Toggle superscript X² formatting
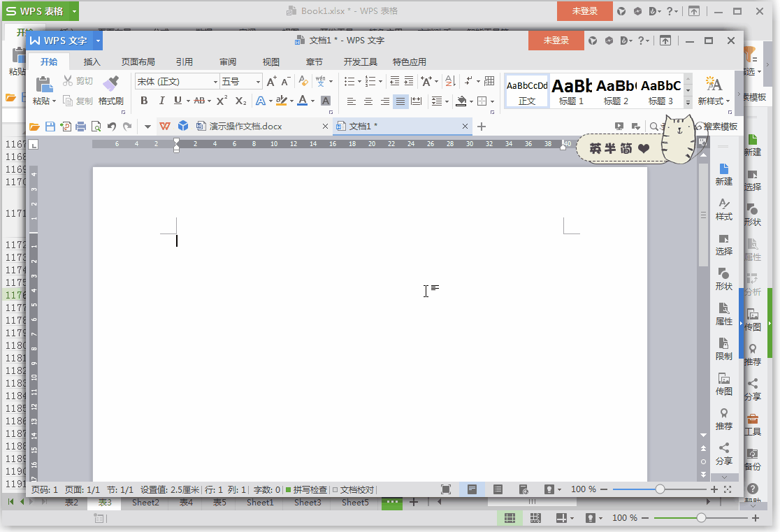 point(222,101)
